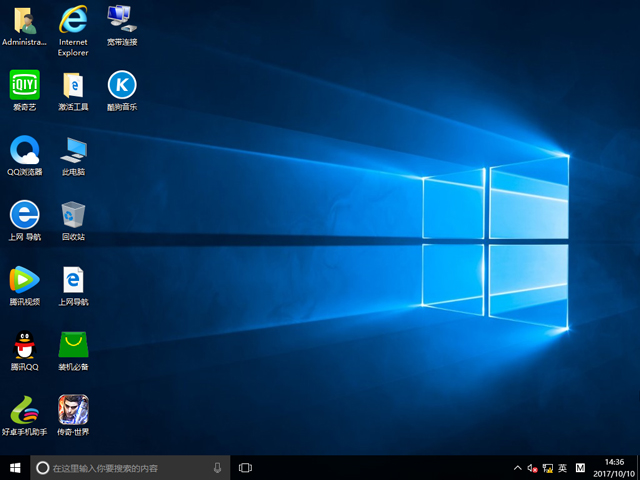Click the Tencent Video (腾讯视频) icon
Viewport: 640px width, 480px height.
(x=24, y=279)
